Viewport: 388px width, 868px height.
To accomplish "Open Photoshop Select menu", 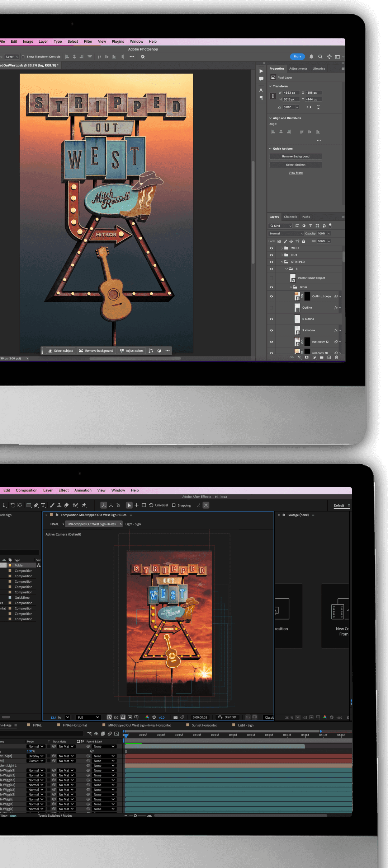I will point(72,42).
